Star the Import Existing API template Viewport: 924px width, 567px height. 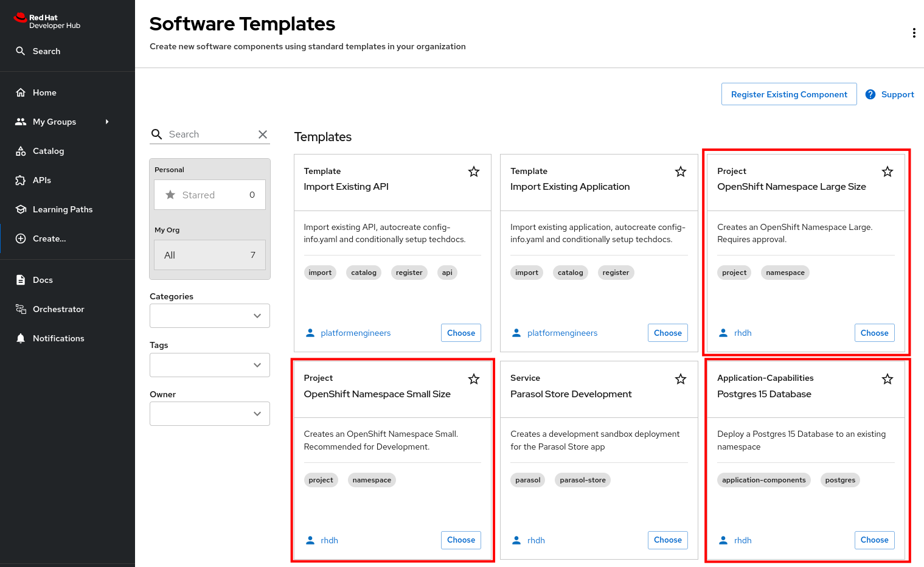pyautogui.click(x=474, y=172)
